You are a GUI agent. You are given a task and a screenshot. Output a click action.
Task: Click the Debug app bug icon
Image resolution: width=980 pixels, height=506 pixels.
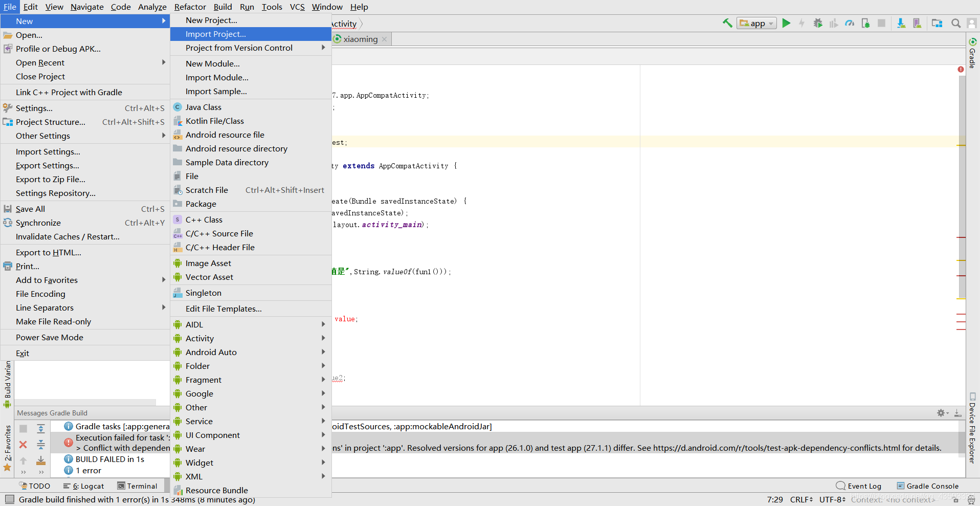pyautogui.click(x=818, y=23)
